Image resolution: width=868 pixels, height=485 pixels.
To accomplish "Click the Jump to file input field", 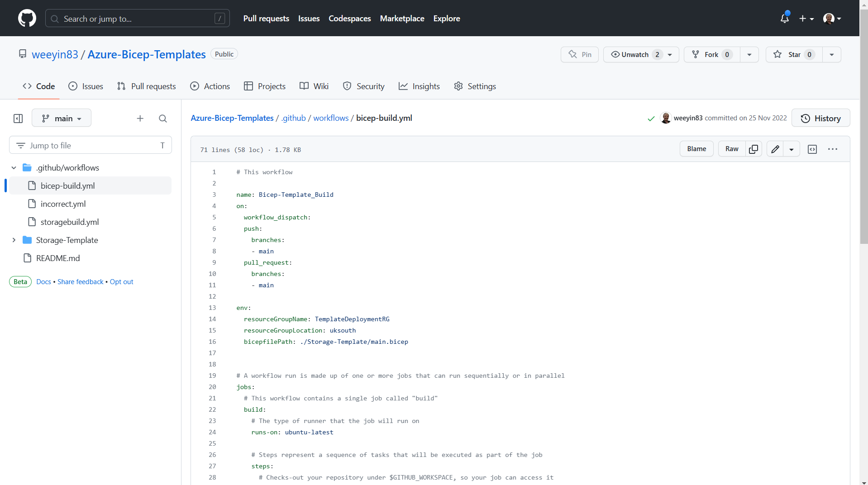I will click(90, 145).
